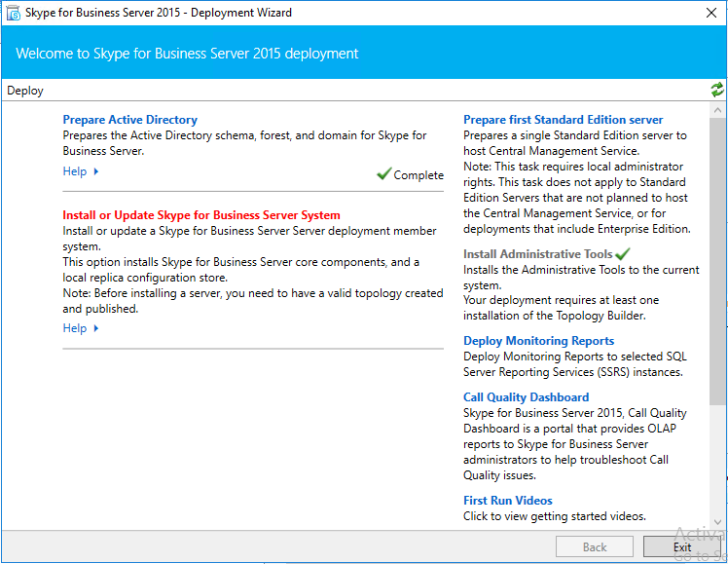Screen dimensions: 728x564
Task: Click the green refresh arrows icon
Action: [717, 90]
